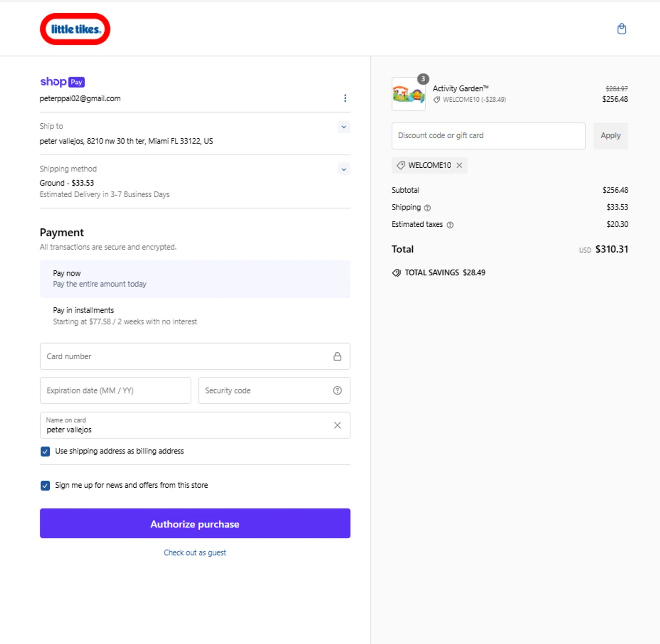Select the Pay now option
This screenshot has height=644, width=660.
click(195, 279)
